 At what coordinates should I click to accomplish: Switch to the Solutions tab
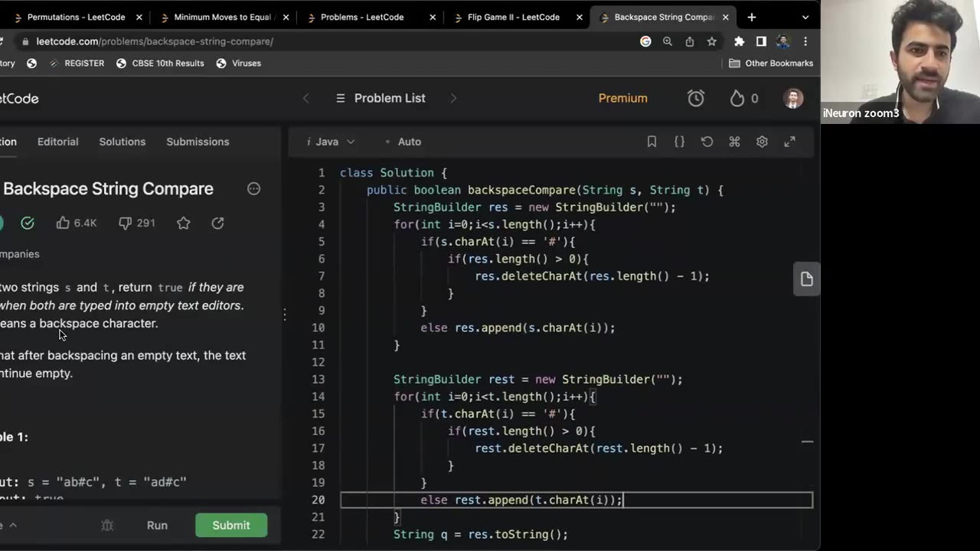pos(122,142)
